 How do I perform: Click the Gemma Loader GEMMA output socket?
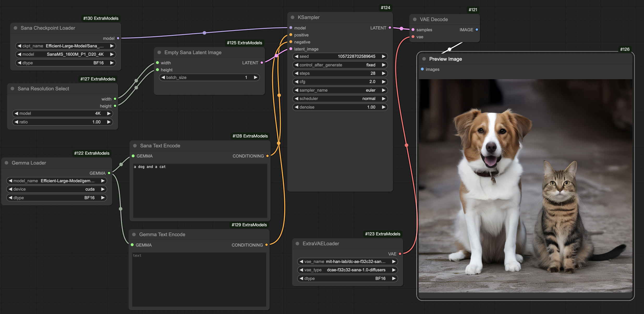click(109, 173)
